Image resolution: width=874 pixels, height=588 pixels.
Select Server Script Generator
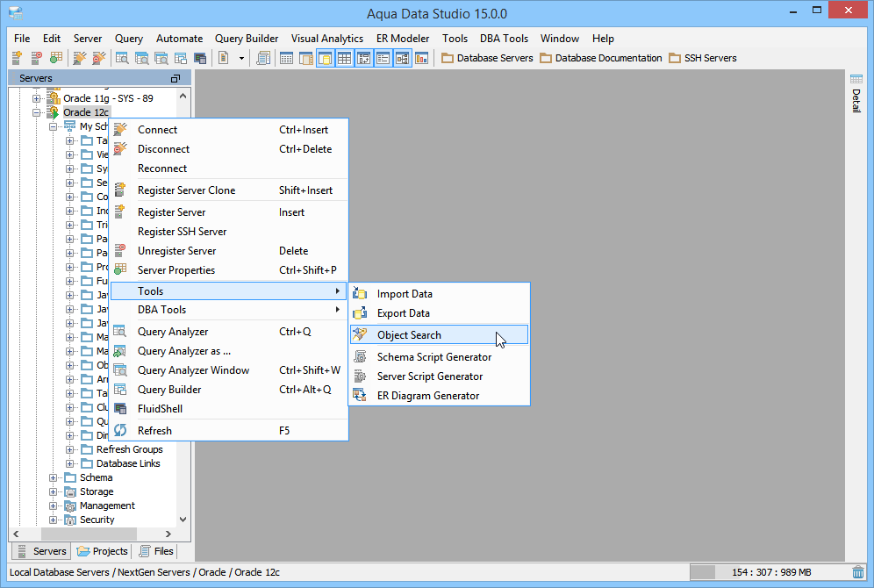tap(440, 376)
